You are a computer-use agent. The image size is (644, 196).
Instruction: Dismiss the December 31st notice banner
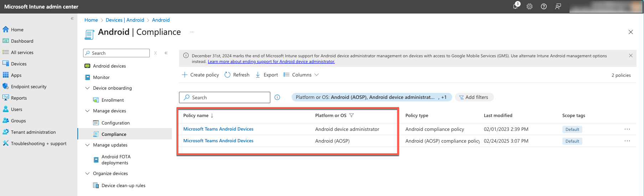(630, 56)
